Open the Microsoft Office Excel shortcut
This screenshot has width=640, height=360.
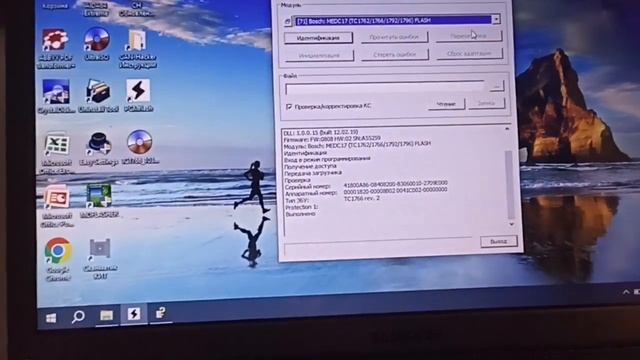click(x=57, y=153)
